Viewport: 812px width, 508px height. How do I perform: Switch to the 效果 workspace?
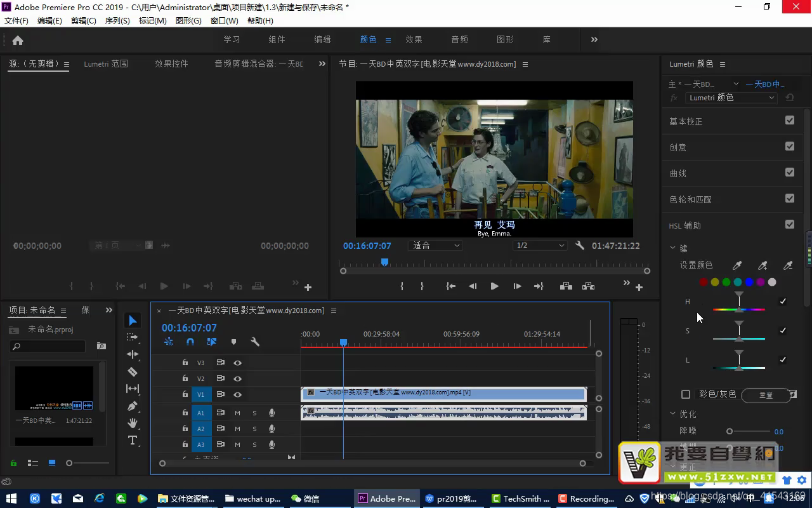pos(414,39)
